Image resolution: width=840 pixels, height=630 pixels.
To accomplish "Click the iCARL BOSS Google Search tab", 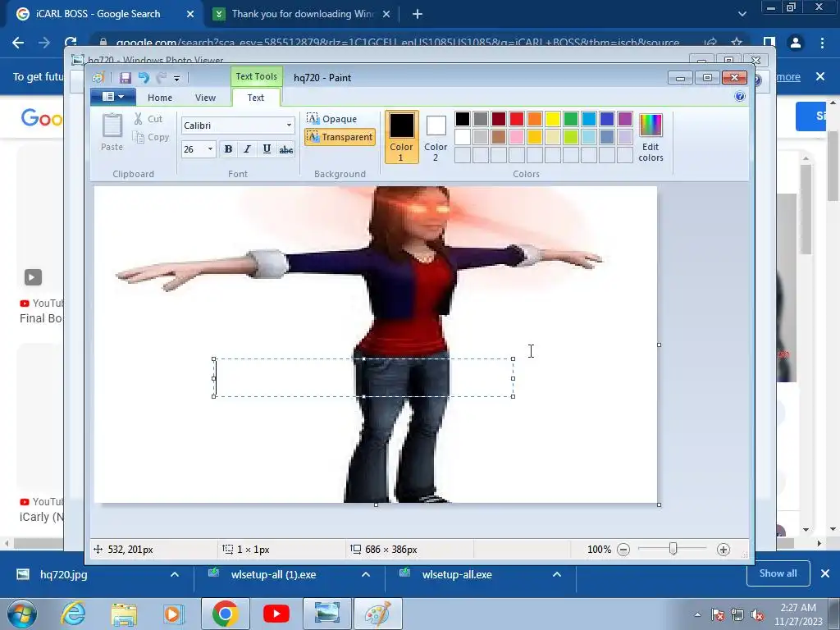I will pos(104,14).
